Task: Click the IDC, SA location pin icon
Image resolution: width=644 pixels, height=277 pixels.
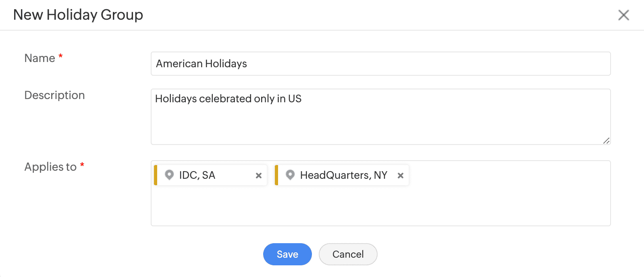Action: pyautogui.click(x=169, y=175)
